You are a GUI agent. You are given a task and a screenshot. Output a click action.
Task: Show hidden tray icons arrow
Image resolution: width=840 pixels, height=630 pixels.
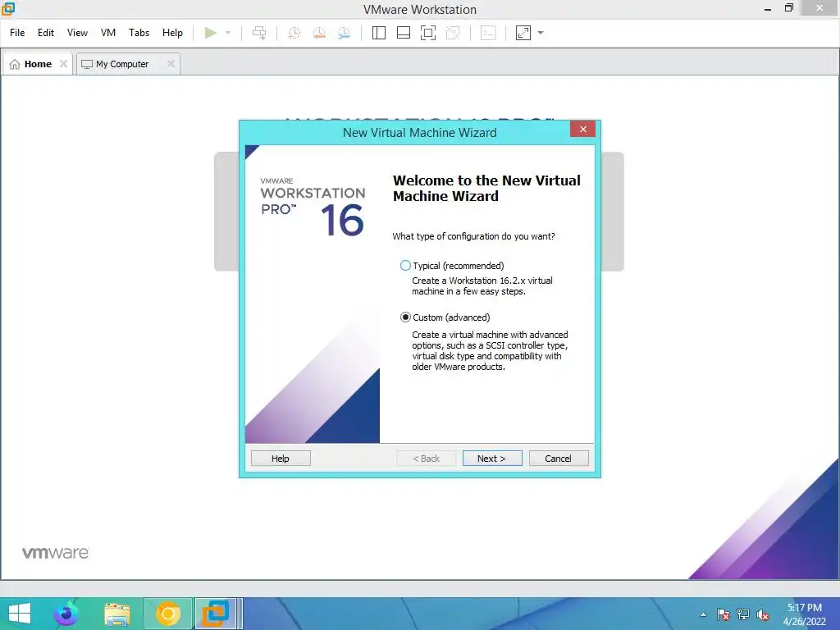tap(703, 614)
